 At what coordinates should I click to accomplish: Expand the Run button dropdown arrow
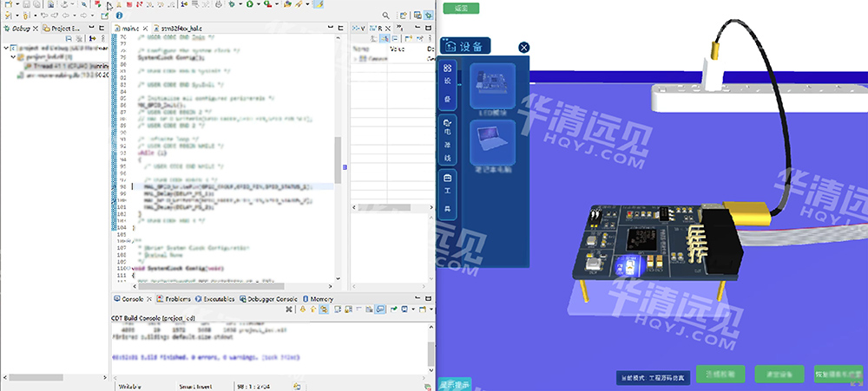pos(258,4)
